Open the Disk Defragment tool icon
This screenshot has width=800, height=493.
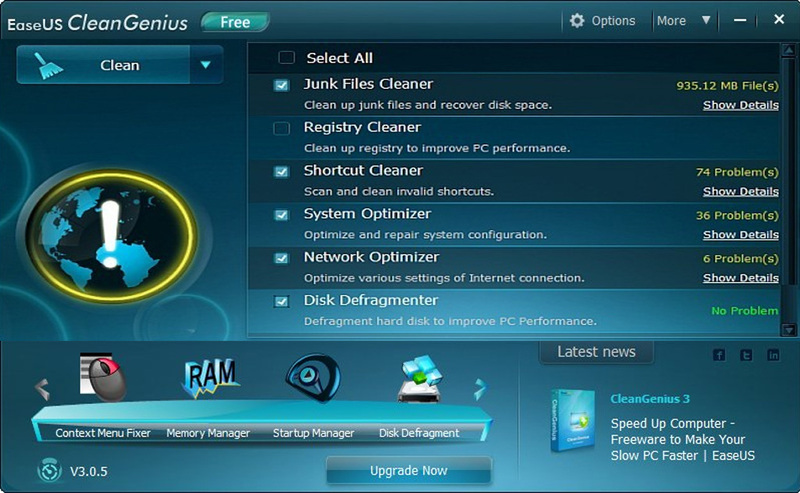419,378
